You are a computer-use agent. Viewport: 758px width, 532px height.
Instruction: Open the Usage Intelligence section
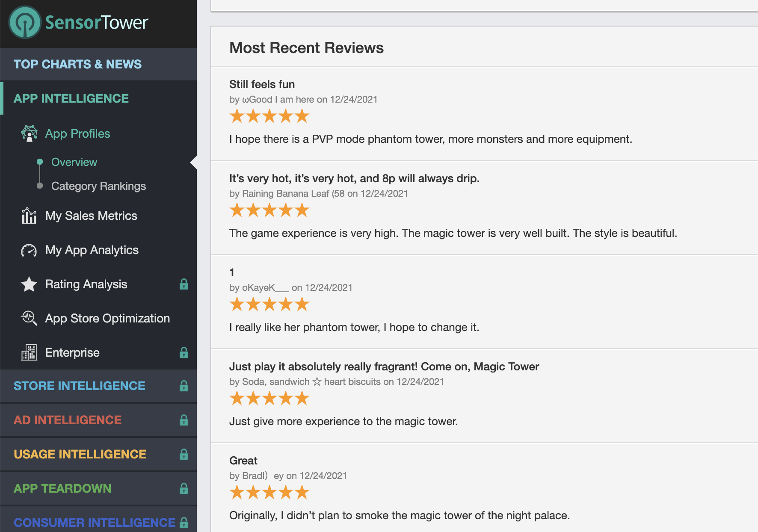coord(80,454)
